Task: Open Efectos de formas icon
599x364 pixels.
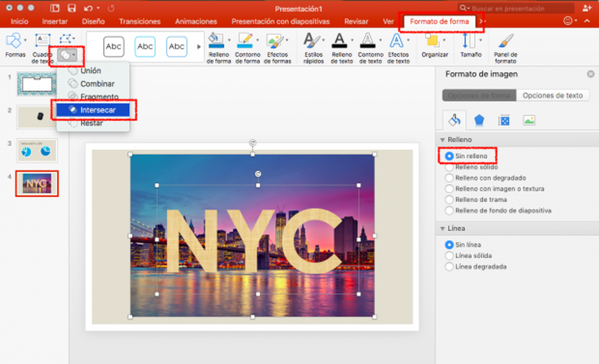Action: click(x=275, y=41)
